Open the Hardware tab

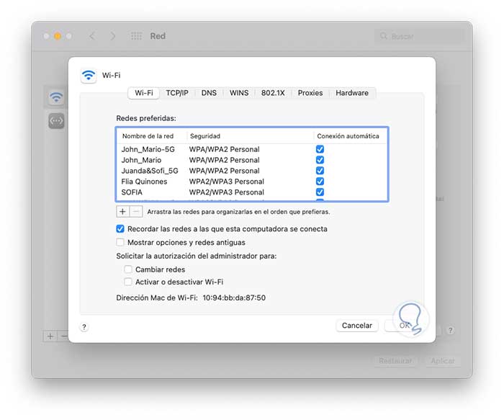coord(352,93)
